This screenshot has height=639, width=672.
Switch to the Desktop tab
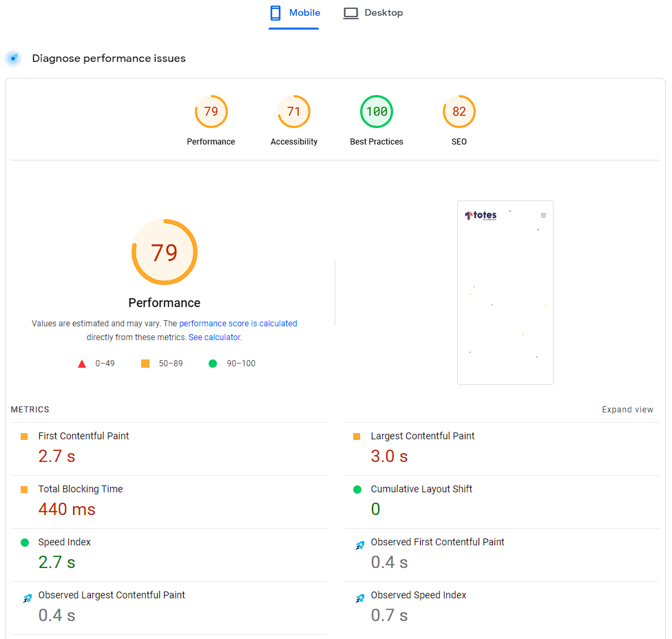(373, 13)
